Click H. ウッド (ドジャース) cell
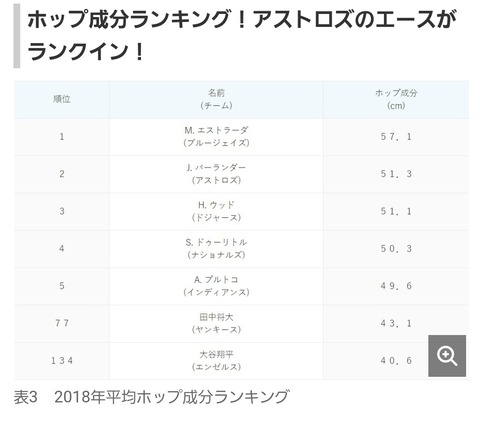Image resolution: width=480 pixels, height=428 pixels. (216, 211)
